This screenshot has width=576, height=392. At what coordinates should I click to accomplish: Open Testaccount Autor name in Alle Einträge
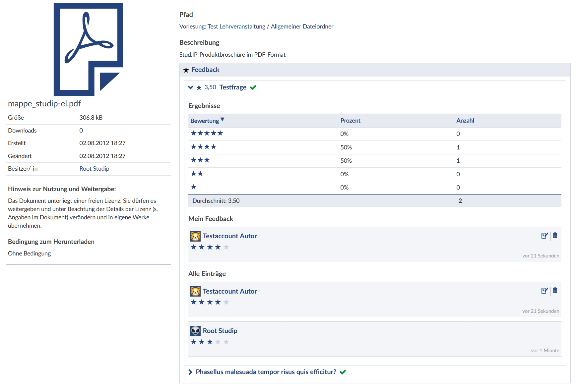[x=230, y=291]
